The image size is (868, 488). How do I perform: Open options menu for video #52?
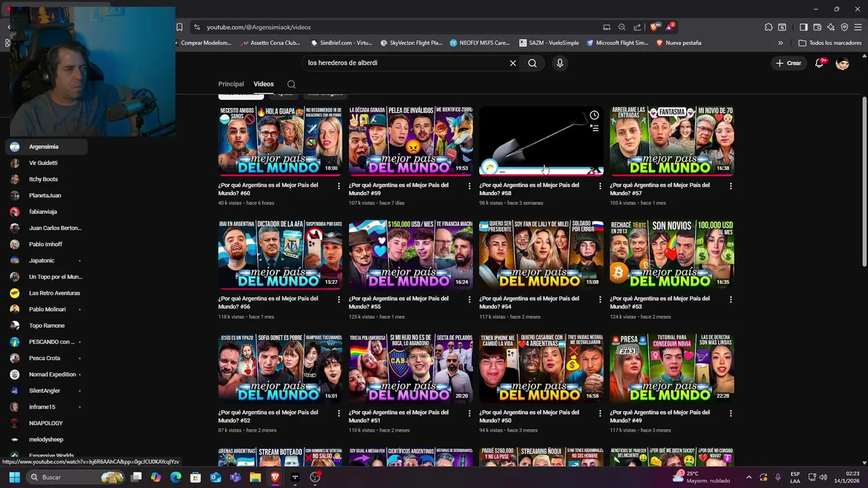click(x=339, y=413)
